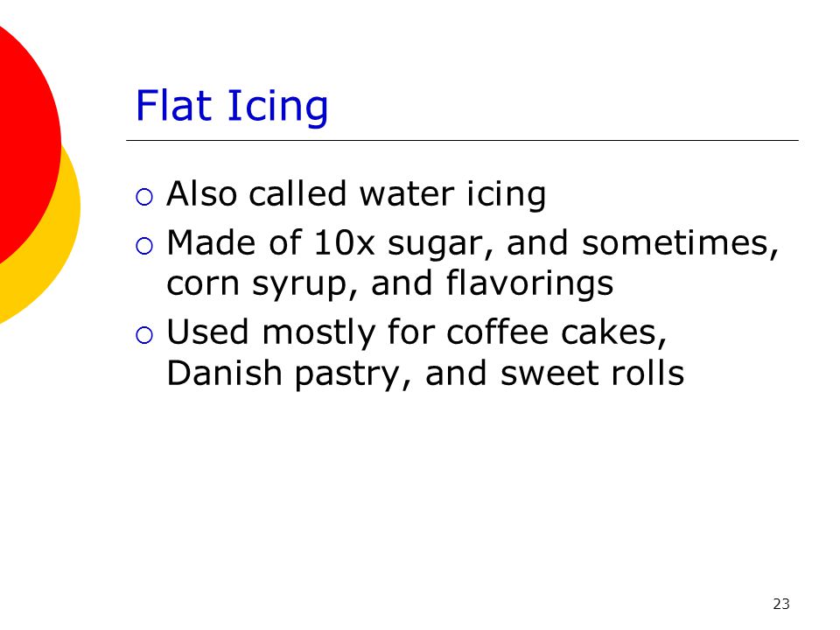Image resolution: width=840 pixels, height=630 pixels.
Task: Click the word Danish
Action: click(x=225, y=373)
